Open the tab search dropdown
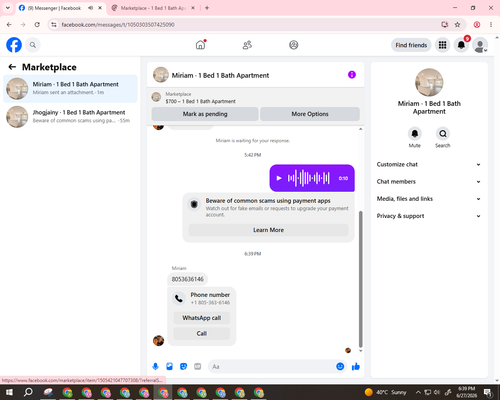 (8, 8)
